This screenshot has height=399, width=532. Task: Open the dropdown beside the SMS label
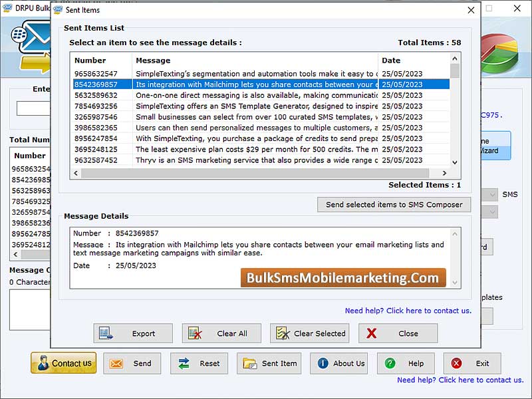pos(490,194)
